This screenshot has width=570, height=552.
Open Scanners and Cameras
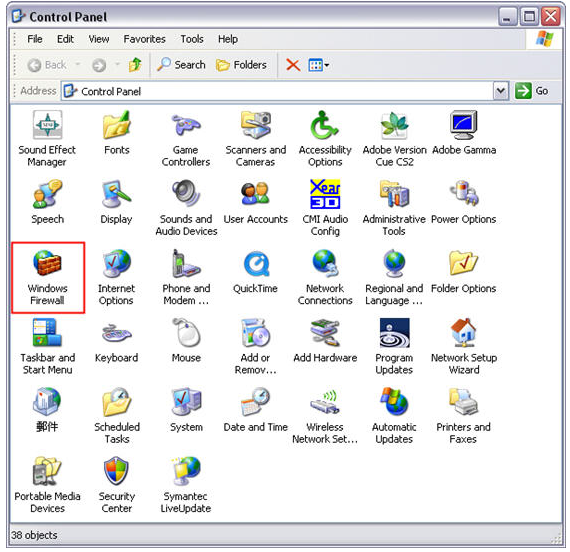(256, 139)
